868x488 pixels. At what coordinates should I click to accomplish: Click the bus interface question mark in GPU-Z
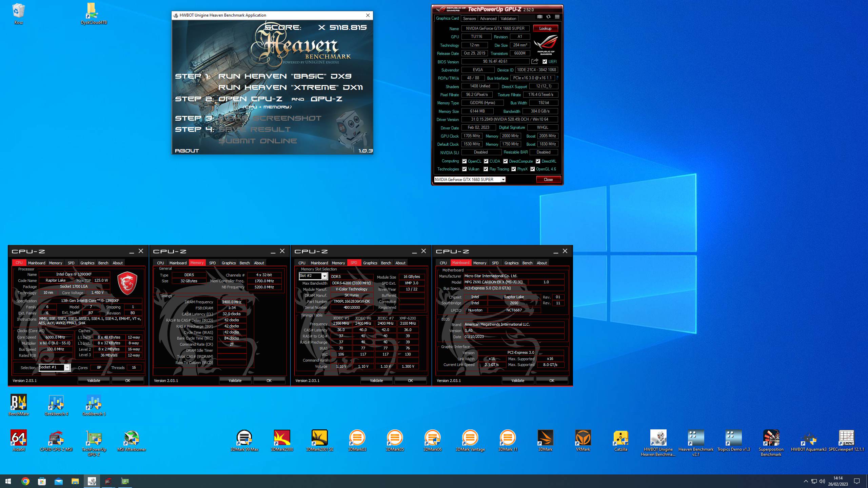pyautogui.click(x=557, y=78)
